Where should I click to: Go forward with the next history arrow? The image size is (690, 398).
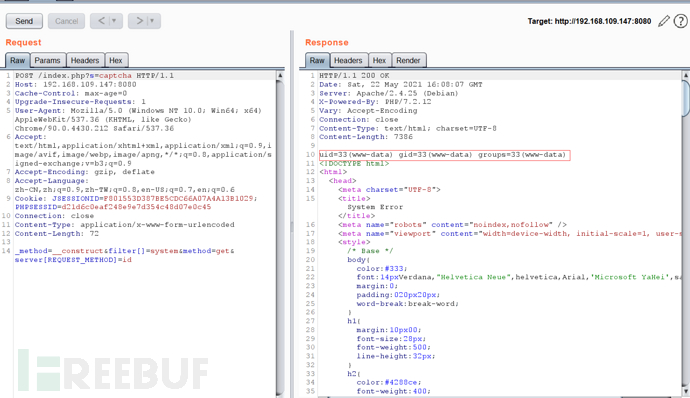(139, 21)
